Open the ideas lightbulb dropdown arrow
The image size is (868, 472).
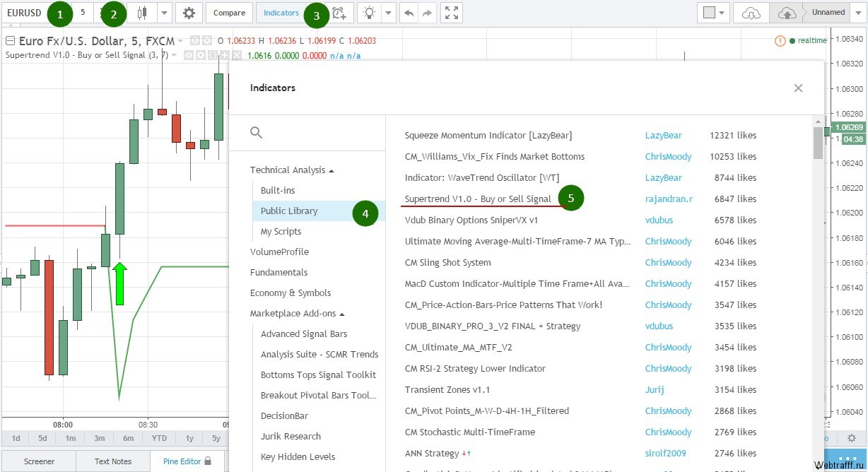click(388, 12)
